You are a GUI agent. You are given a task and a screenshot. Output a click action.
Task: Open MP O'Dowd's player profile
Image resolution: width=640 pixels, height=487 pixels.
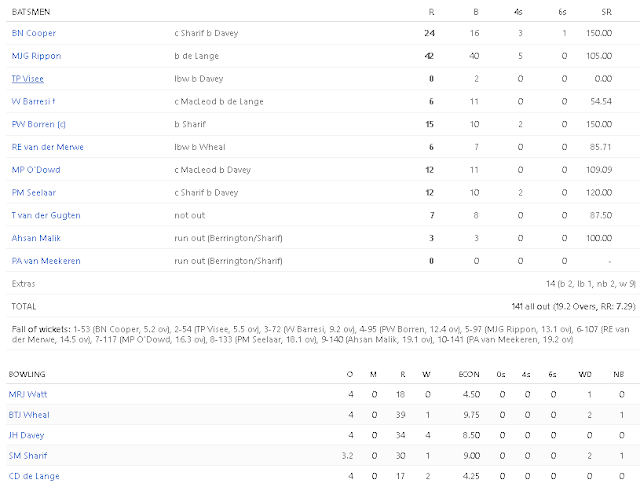point(33,169)
